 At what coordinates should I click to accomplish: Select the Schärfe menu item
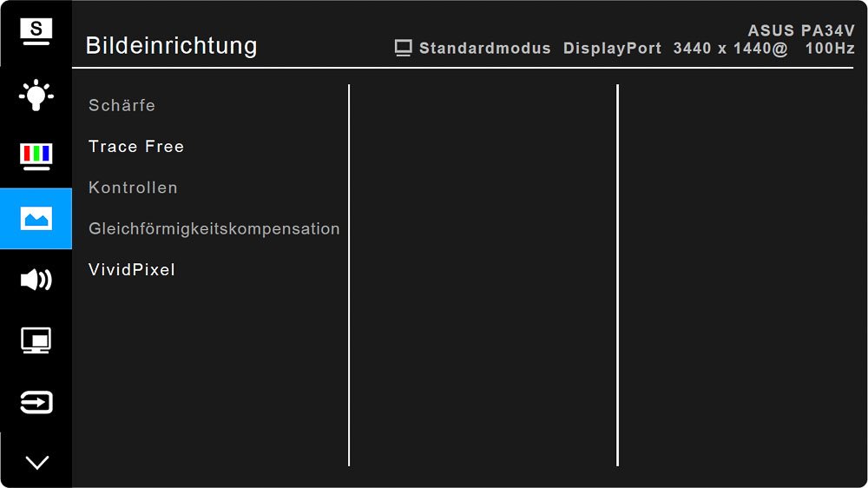(122, 105)
